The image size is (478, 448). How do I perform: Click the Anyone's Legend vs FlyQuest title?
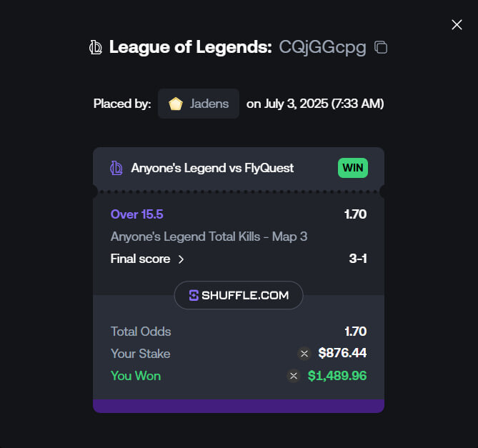[212, 168]
